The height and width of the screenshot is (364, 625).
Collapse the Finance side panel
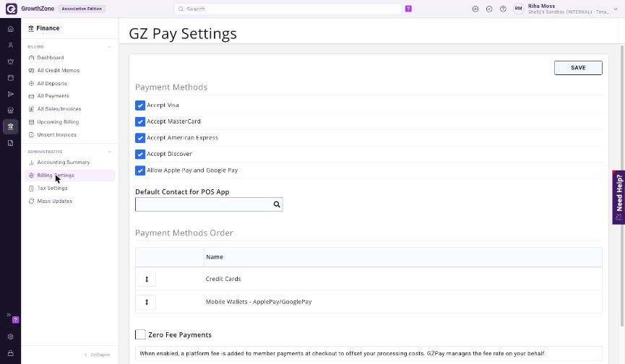tap(98, 355)
